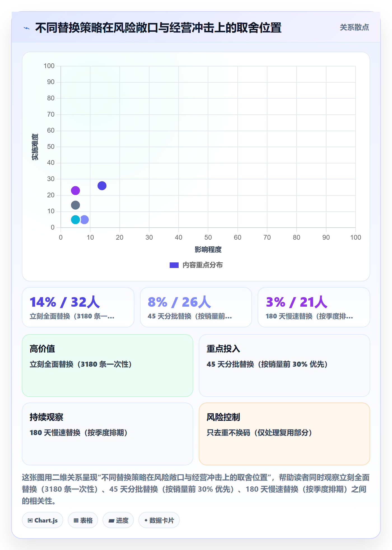Click the top y-axis tick label 100

49,66
